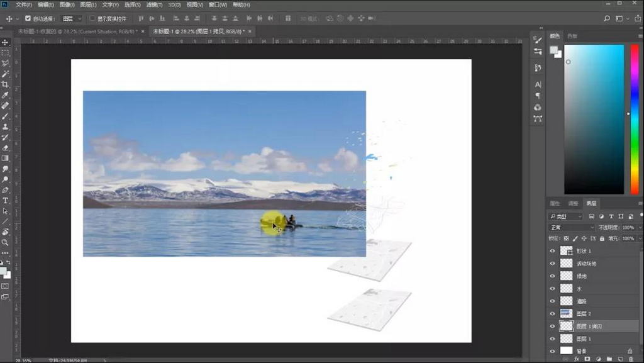Click the add layer style fx icon
Viewport: 644px width, 363px height.
[576, 359]
